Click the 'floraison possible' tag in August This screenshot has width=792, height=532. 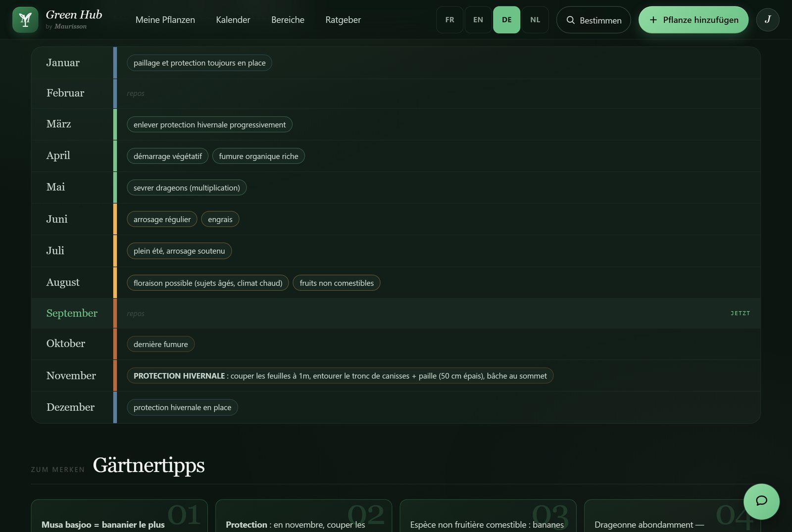click(208, 283)
